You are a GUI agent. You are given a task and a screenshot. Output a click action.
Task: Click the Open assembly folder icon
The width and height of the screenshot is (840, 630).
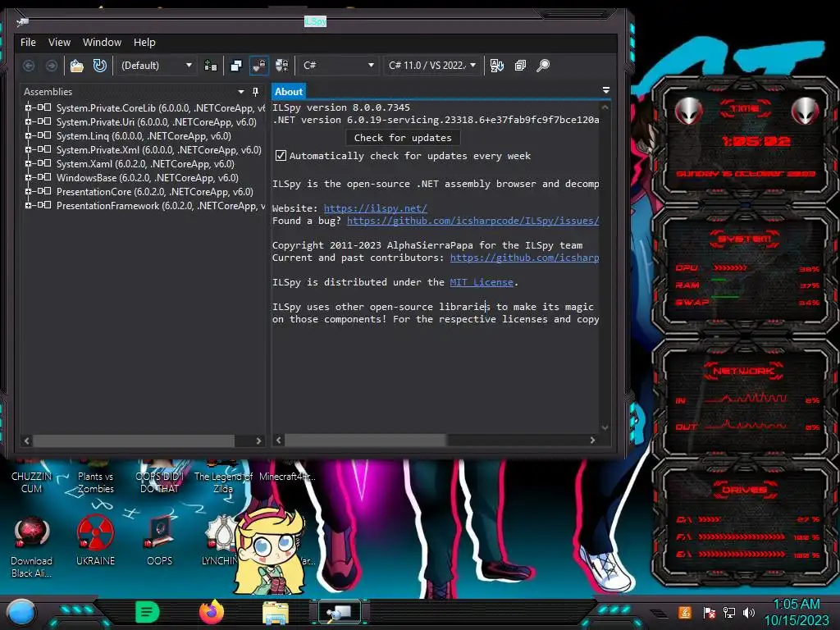click(76, 66)
